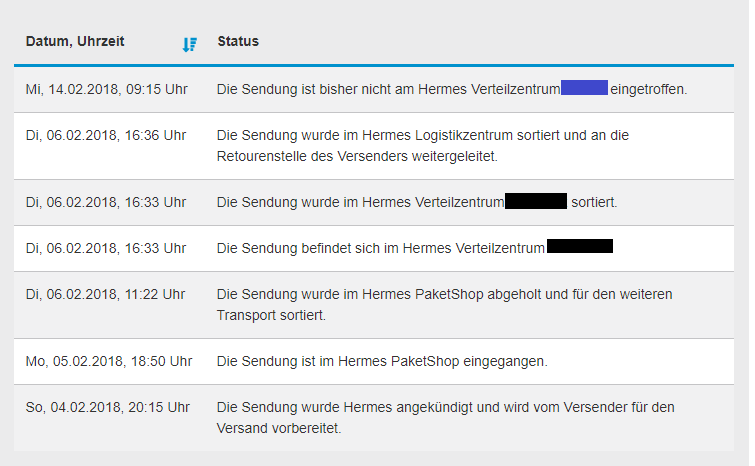Click the blue sort order icon

tap(190, 45)
